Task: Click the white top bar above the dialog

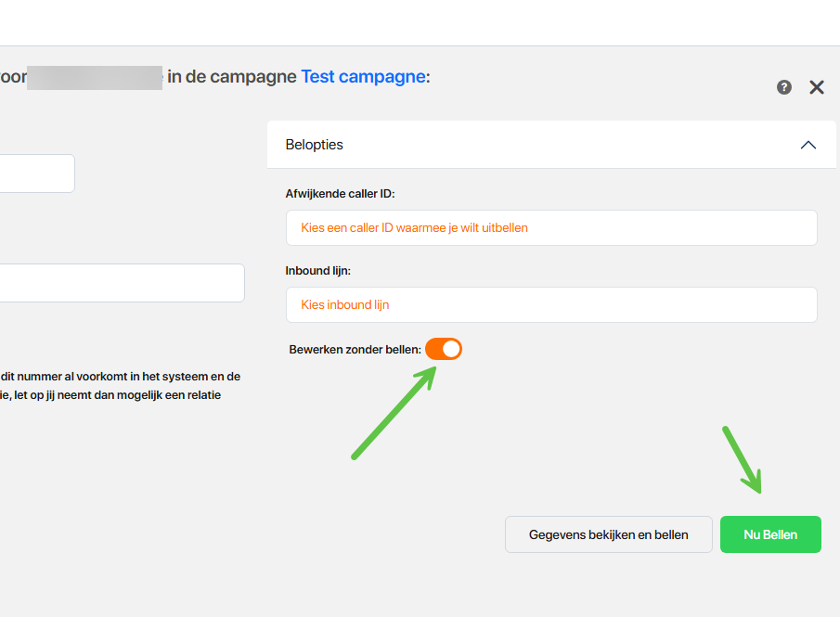Action: (418, 22)
